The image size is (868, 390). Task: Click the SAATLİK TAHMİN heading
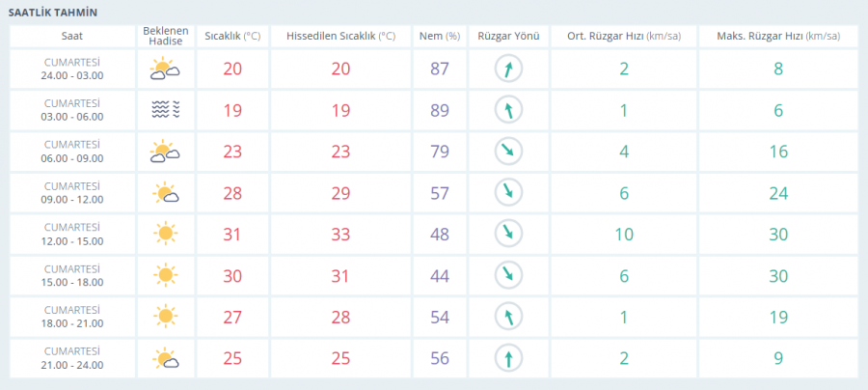click(53, 13)
